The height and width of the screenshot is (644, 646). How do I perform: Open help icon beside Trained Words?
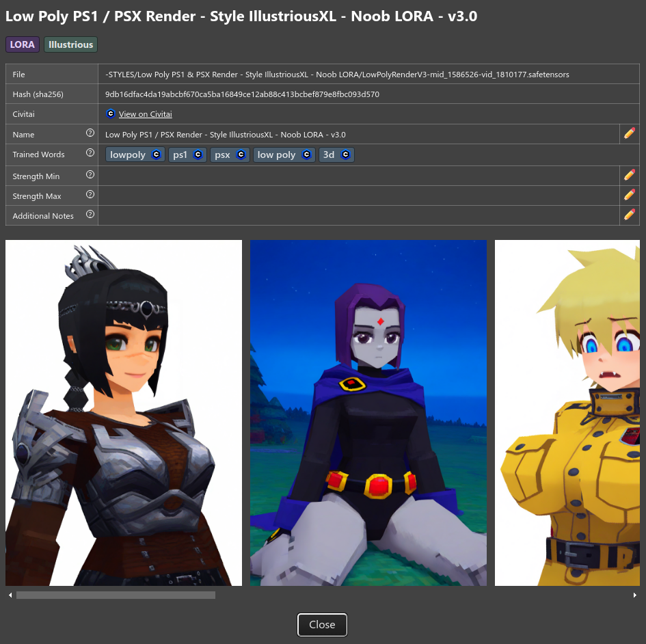[90, 153]
